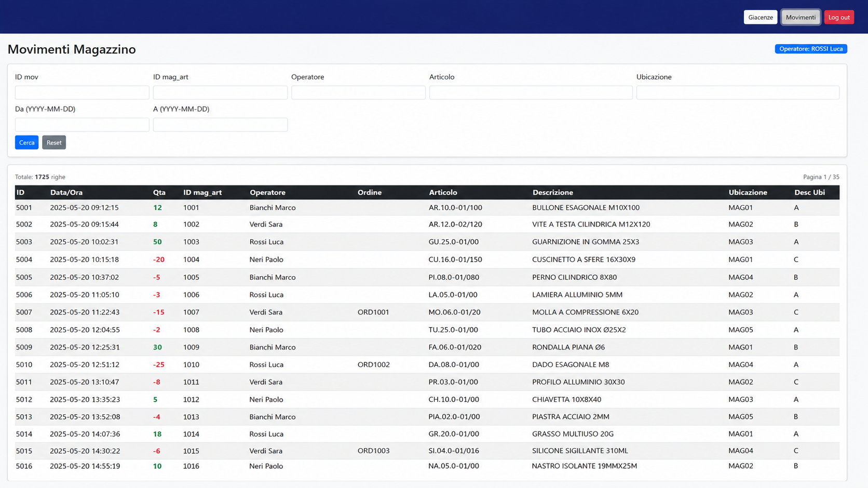Click NASTRO ISOLANTE 19MMX25M description
The width and height of the screenshot is (868, 488).
[x=584, y=466]
